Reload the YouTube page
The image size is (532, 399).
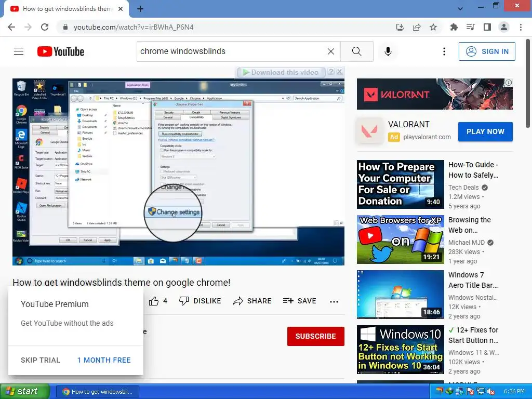[x=45, y=27]
